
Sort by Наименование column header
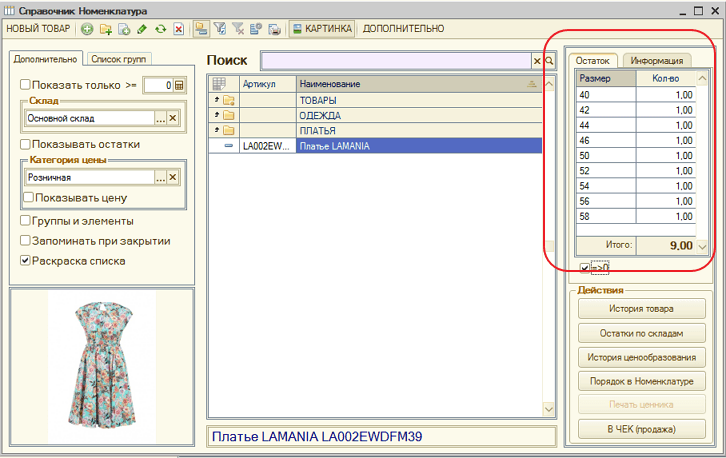(419, 84)
